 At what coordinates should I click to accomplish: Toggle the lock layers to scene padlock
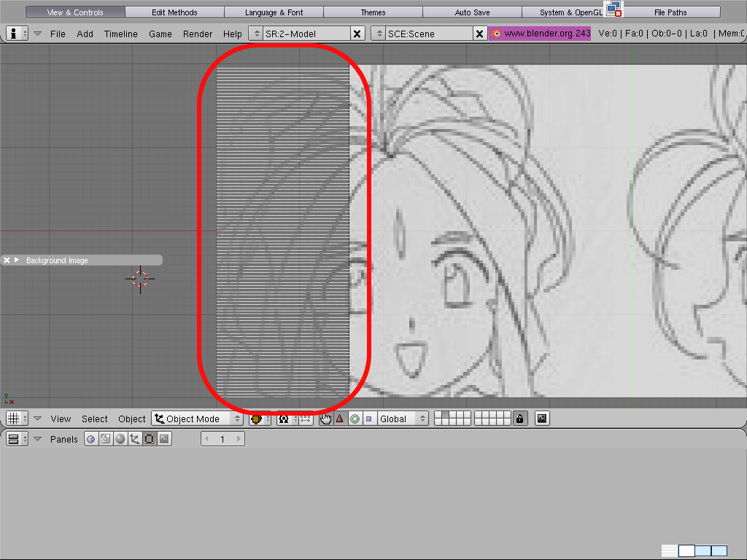point(519,419)
